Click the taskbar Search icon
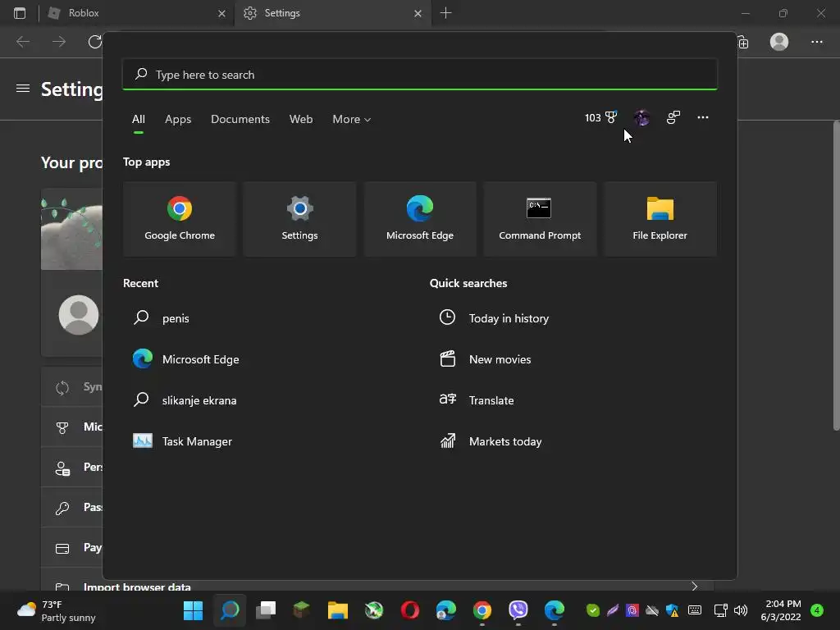 pos(230,610)
